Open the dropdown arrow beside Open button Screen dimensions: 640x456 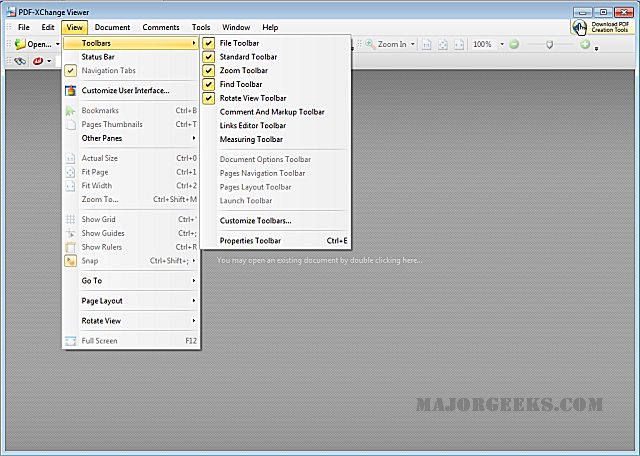click(x=58, y=44)
